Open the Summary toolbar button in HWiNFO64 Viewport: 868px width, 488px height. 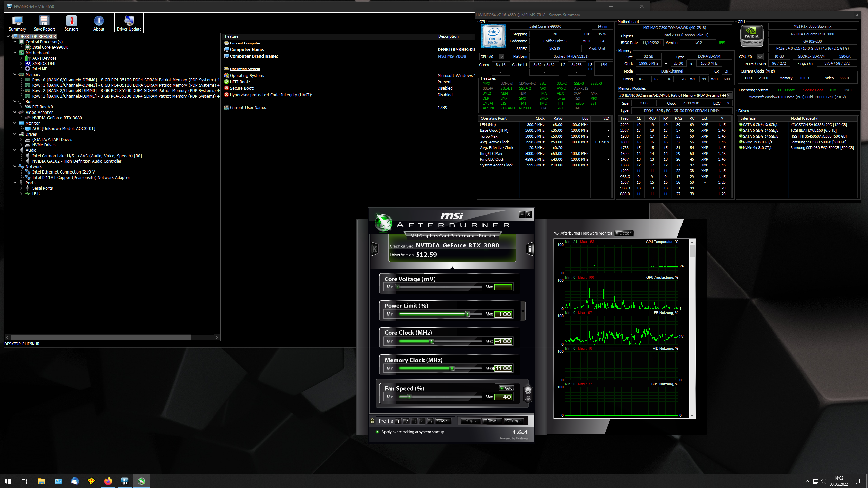pos(17,23)
